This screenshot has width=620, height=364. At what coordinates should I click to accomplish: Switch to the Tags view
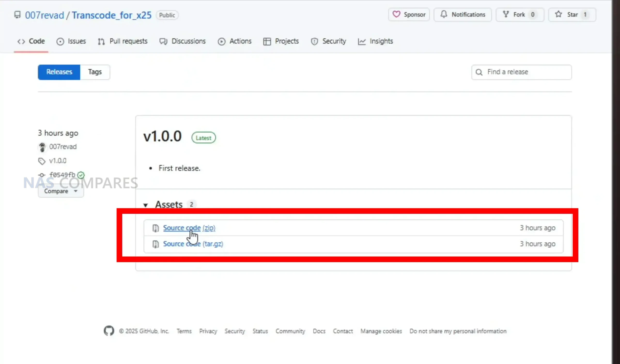pos(95,72)
